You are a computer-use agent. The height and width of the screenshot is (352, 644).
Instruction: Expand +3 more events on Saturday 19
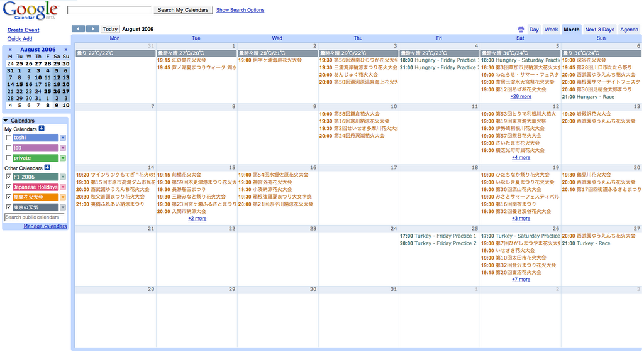521,219
